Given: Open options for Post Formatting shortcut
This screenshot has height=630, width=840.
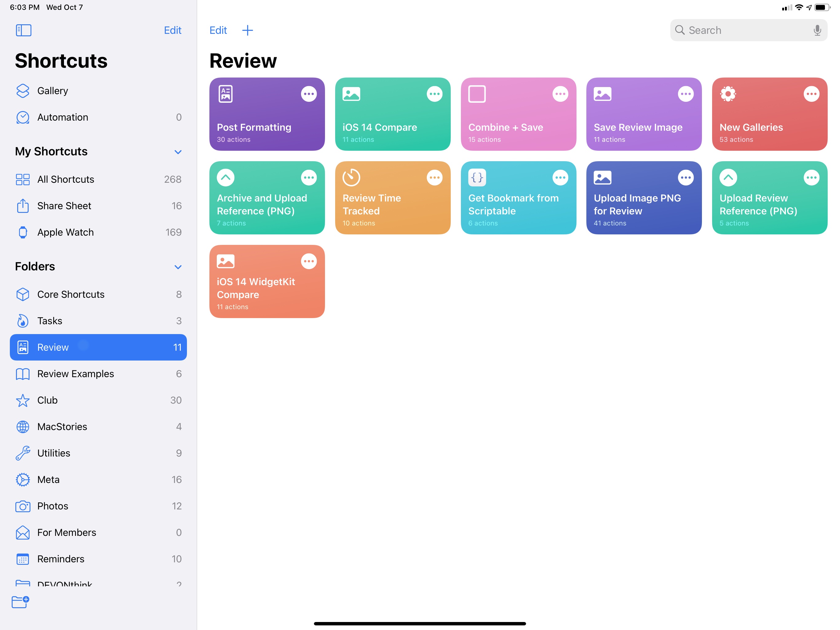Looking at the screenshot, I should (309, 94).
